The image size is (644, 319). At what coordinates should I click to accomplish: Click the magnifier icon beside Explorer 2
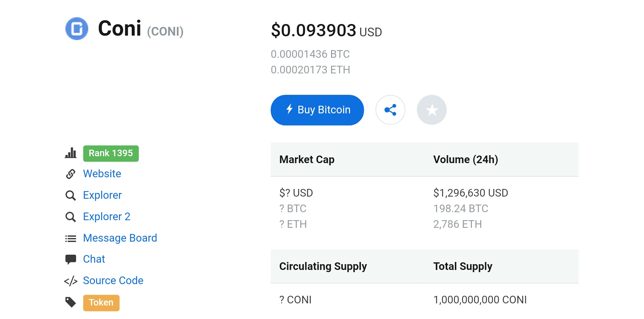pyautogui.click(x=71, y=217)
